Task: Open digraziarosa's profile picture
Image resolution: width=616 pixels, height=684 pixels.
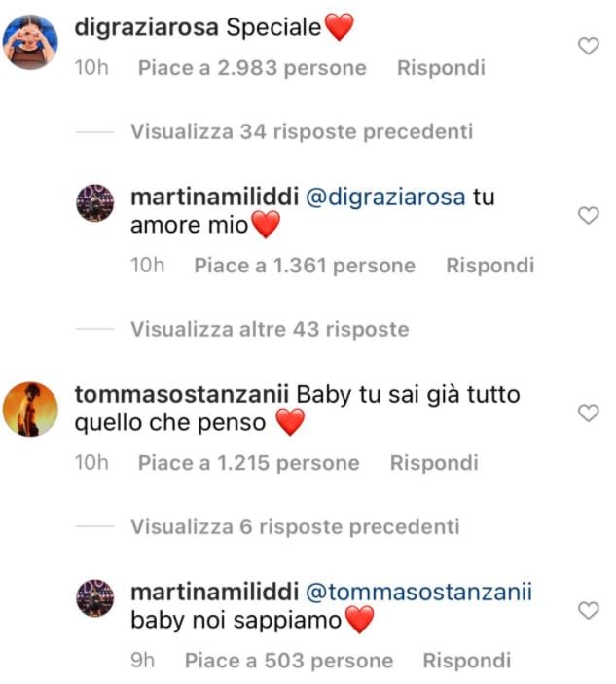Action: (x=30, y=42)
